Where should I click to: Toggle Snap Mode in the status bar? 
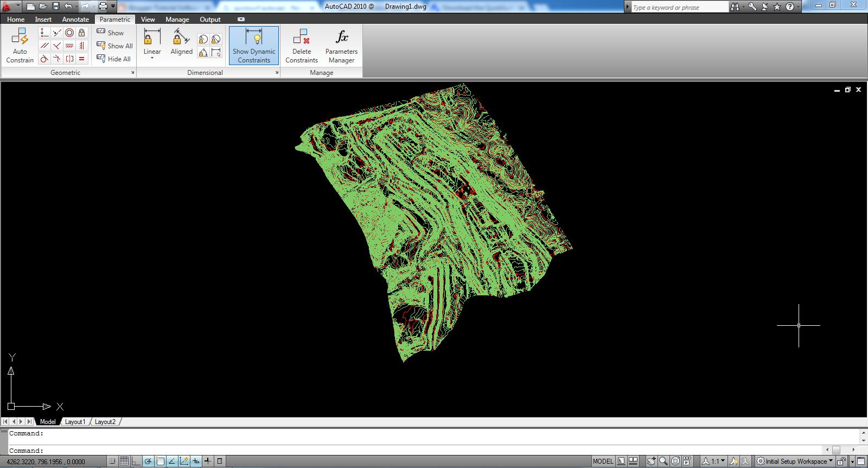point(112,461)
